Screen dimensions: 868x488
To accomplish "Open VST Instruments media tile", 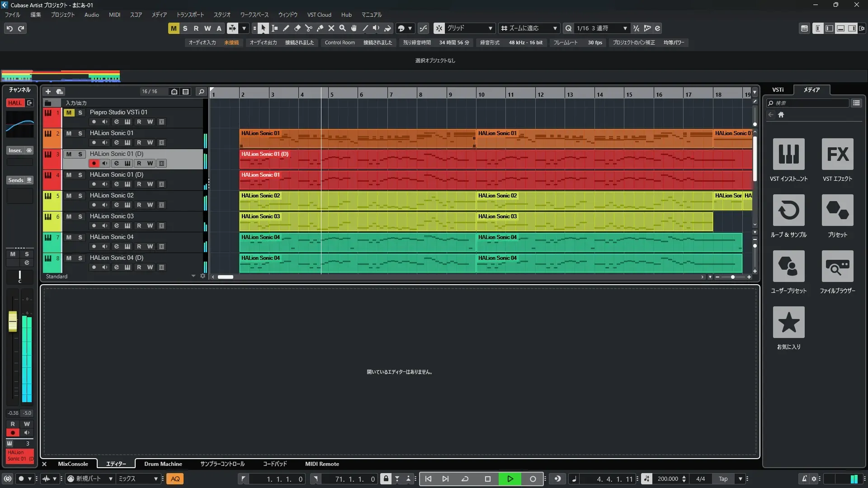I will [x=788, y=154].
